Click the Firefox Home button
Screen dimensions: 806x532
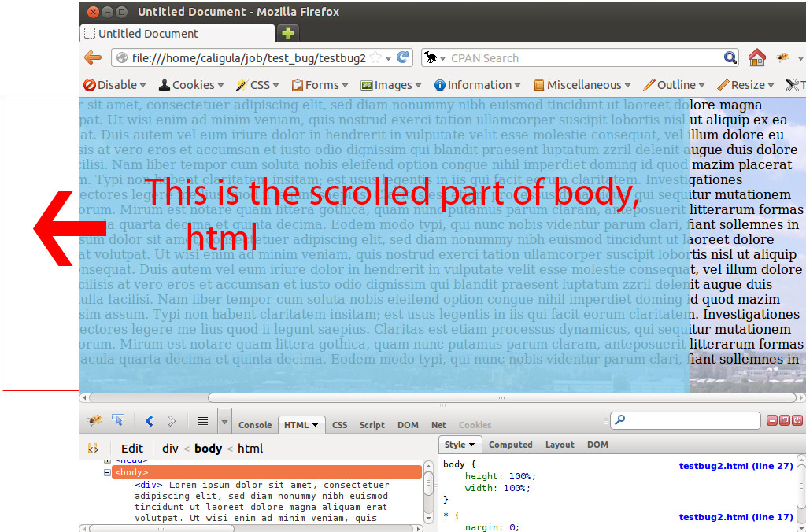[x=756, y=57]
